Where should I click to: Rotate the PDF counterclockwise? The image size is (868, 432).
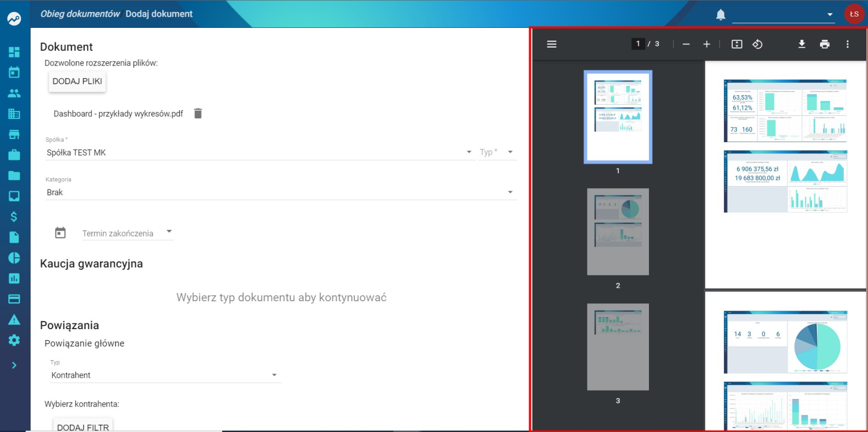click(757, 44)
